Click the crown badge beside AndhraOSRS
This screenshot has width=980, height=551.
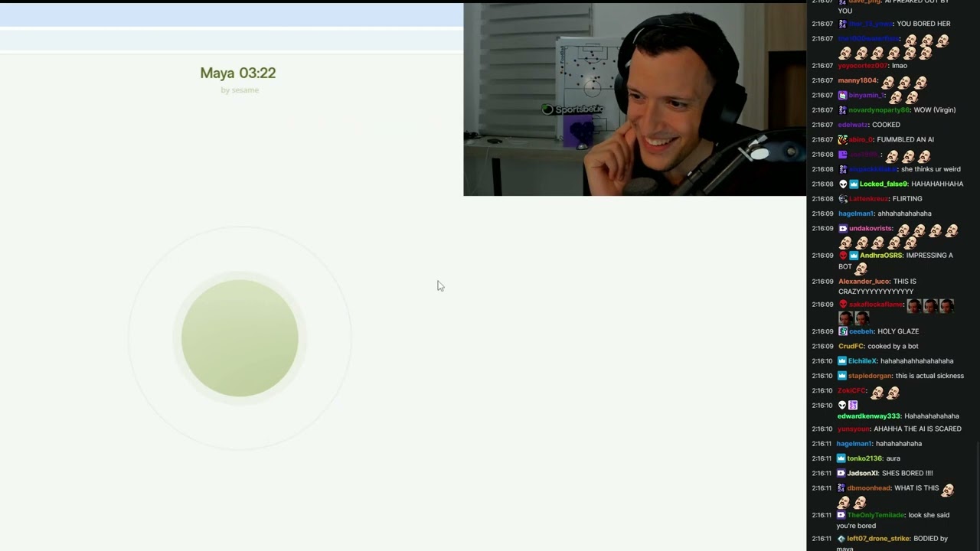click(x=853, y=256)
